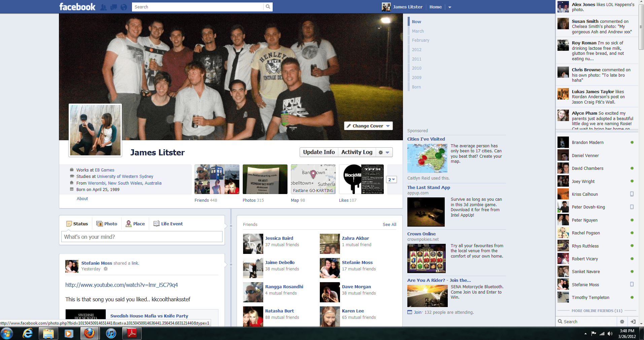Click the Update Info button

(x=319, y=152)
